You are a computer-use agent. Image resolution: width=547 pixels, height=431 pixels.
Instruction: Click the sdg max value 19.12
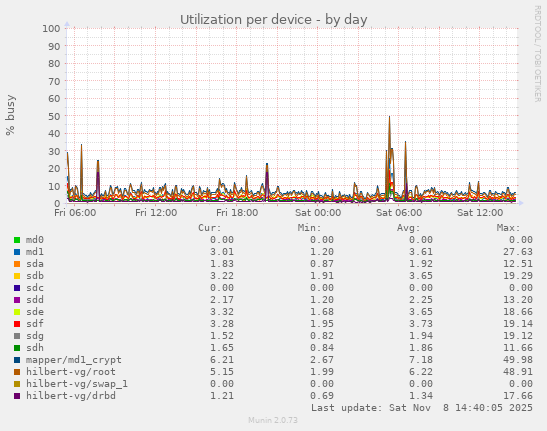tap(518, 336)
